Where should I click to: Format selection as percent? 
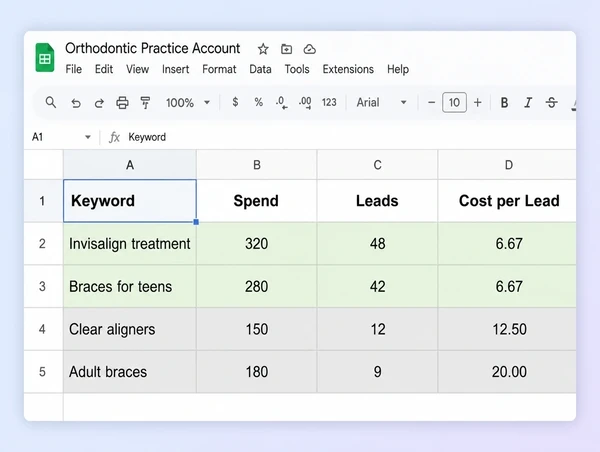coord(259,102)
